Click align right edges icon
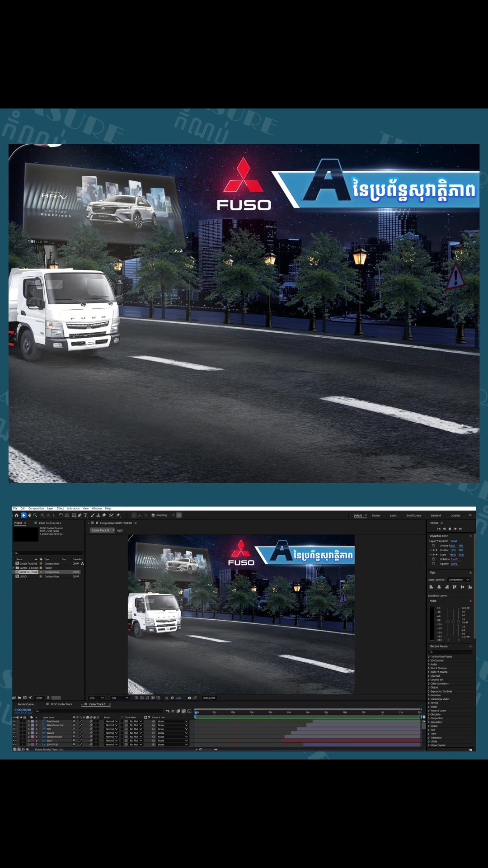This screenshot has height=868, width=488. click(x=447, y=587)
